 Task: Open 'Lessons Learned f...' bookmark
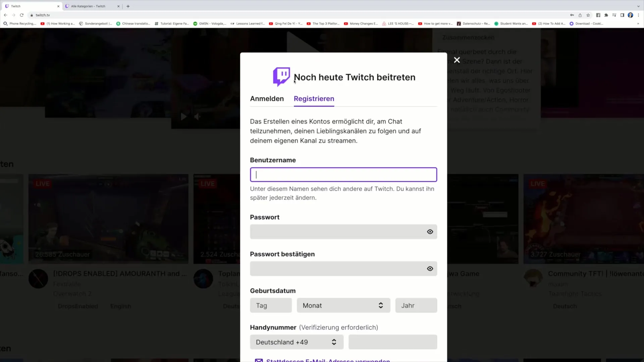click(248, 24)
